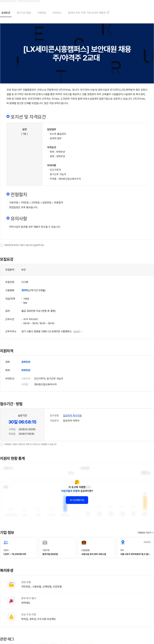
Task: Click external link icon beside 온라인 채용관
Action: point(108,13)
